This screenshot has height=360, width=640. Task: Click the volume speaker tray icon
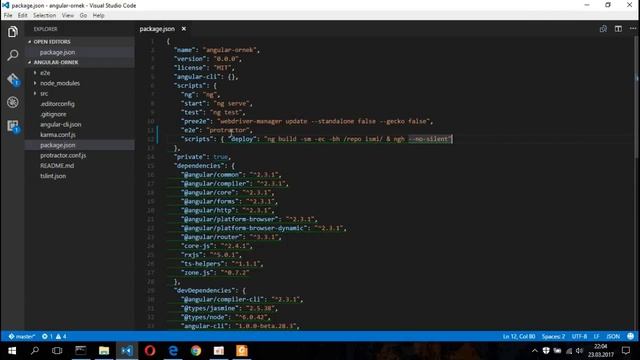[579, 351]
